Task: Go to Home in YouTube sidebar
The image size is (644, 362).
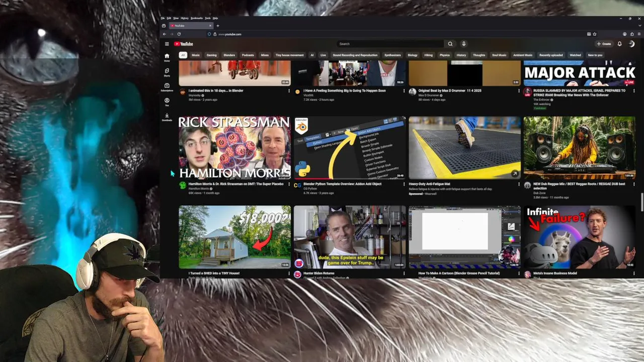Action: pos(167,57)
